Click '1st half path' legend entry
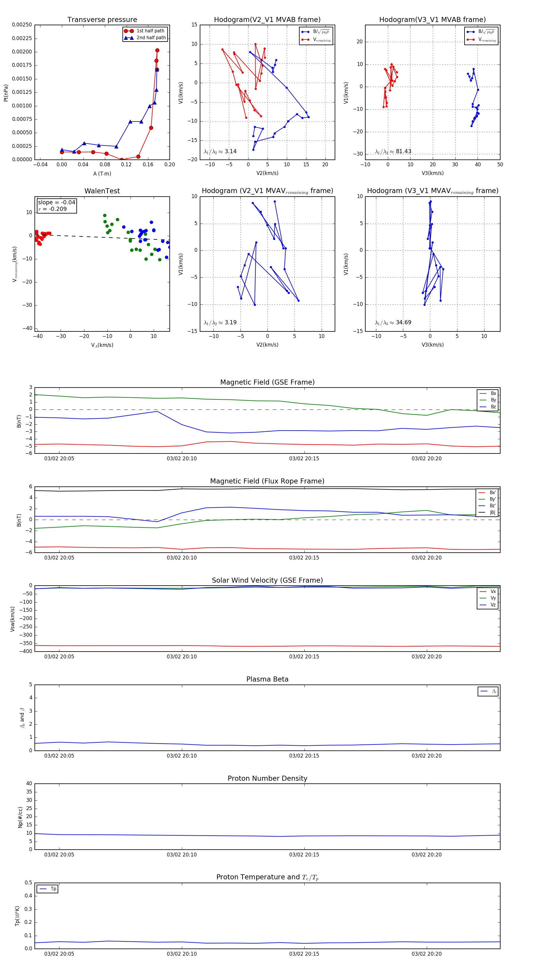The width and height of the screenshot is (535, 980). pyautogui.click(x=145, y=31)
